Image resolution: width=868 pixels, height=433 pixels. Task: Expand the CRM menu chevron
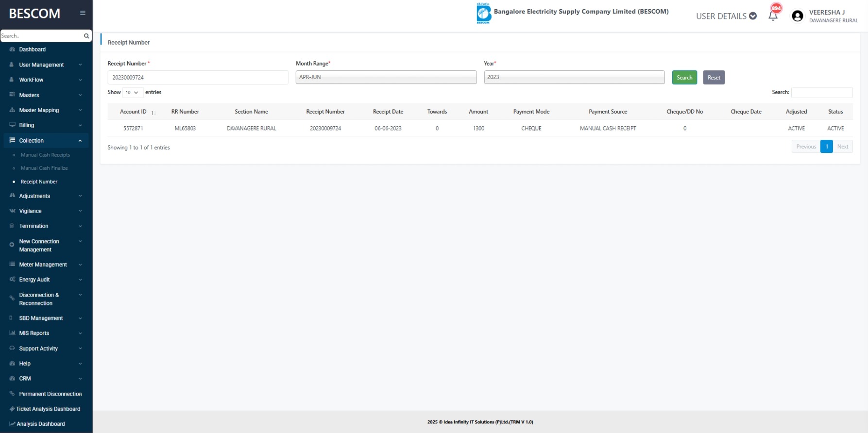(x=80, y=379)
